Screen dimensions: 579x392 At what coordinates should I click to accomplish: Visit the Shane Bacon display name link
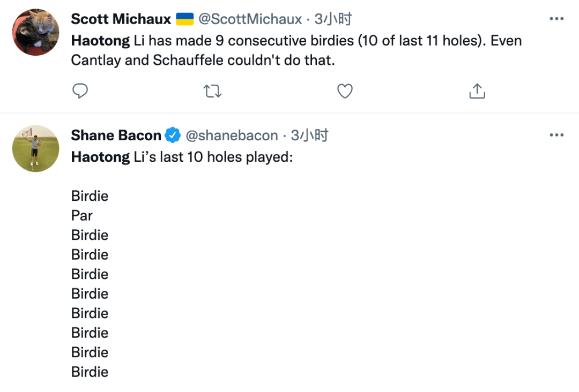[116, 136]
